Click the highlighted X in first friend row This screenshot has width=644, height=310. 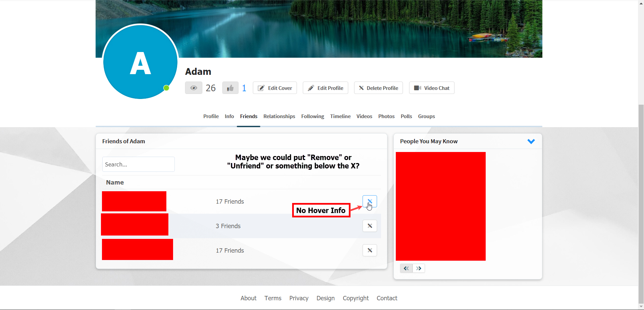click(x=370, y=201)
